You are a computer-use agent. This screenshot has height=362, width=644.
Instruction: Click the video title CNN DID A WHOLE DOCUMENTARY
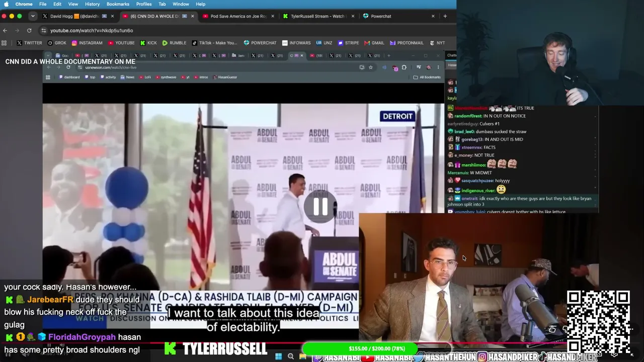click(70, 61)
